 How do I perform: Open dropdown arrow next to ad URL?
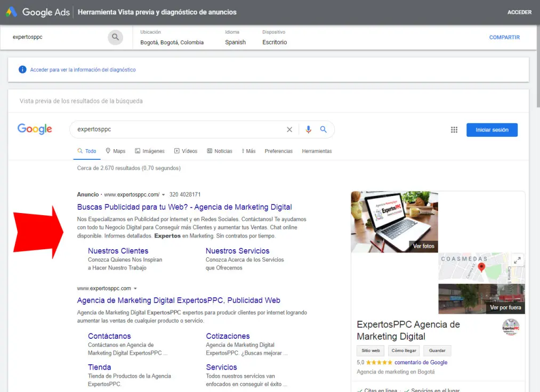click(x=163, y=195)
